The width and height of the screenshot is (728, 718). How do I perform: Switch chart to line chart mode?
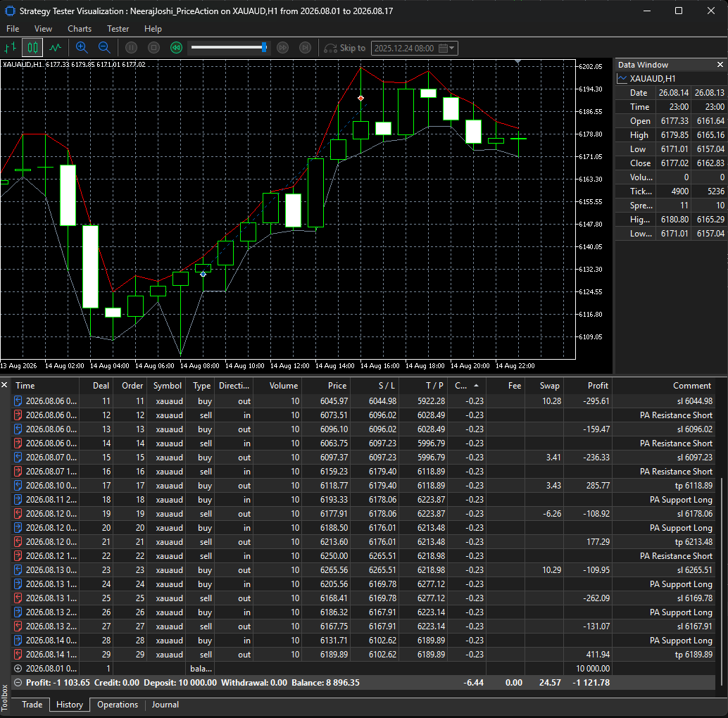[56, 47]
